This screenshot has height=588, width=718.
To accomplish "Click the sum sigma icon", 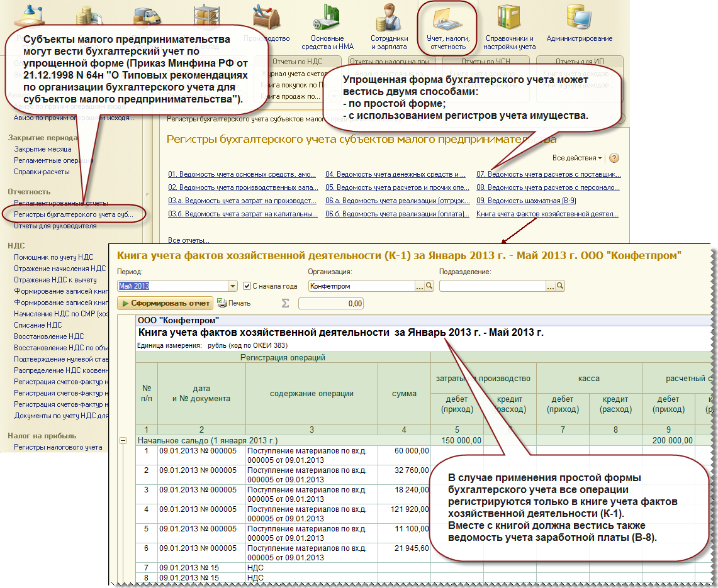I will pos(285,303).
